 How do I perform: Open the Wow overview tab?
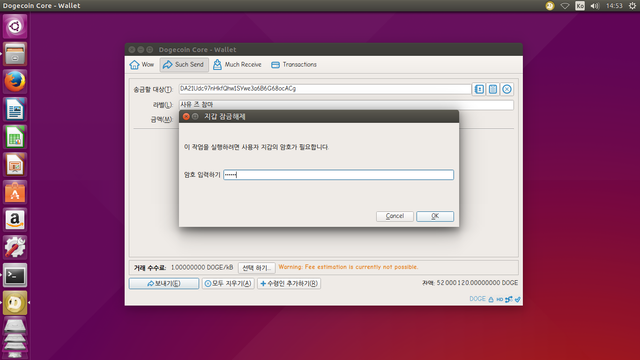142,64
